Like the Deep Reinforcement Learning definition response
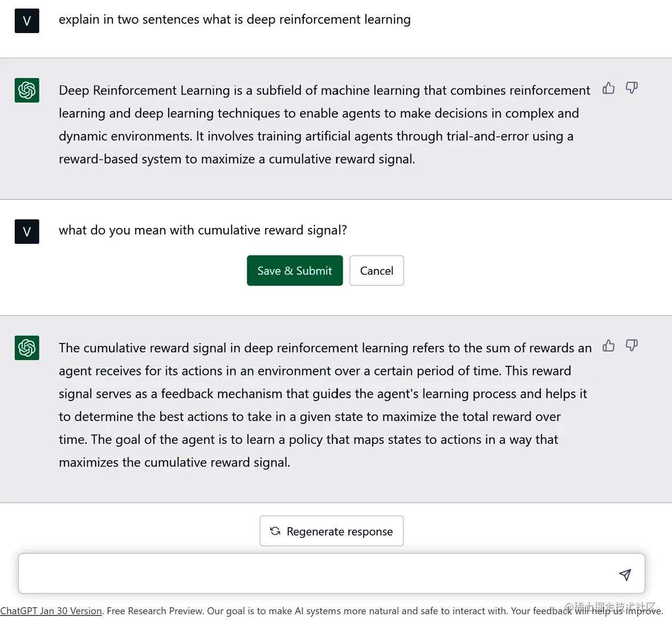This screenshot has height=629, width=672. tap(609, 88)
